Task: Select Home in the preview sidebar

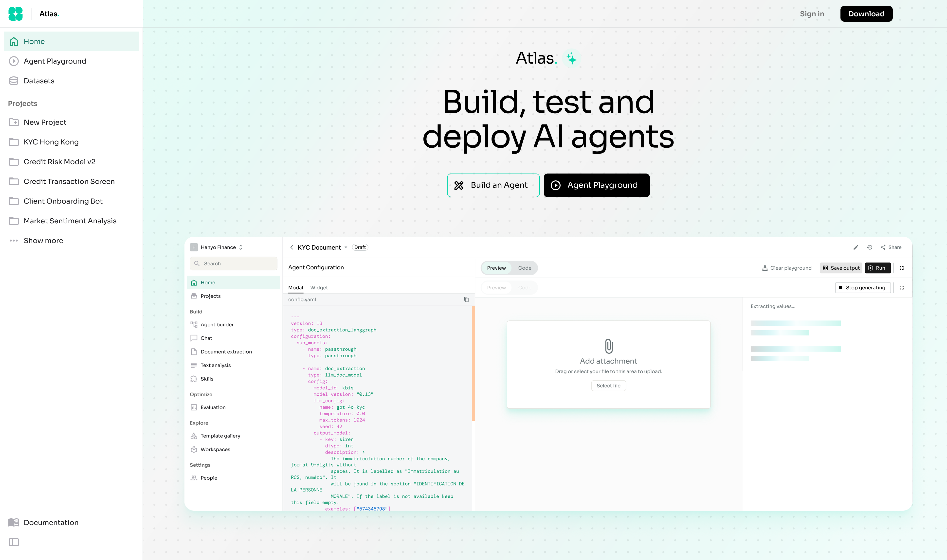Action: [x=233, y=283]
